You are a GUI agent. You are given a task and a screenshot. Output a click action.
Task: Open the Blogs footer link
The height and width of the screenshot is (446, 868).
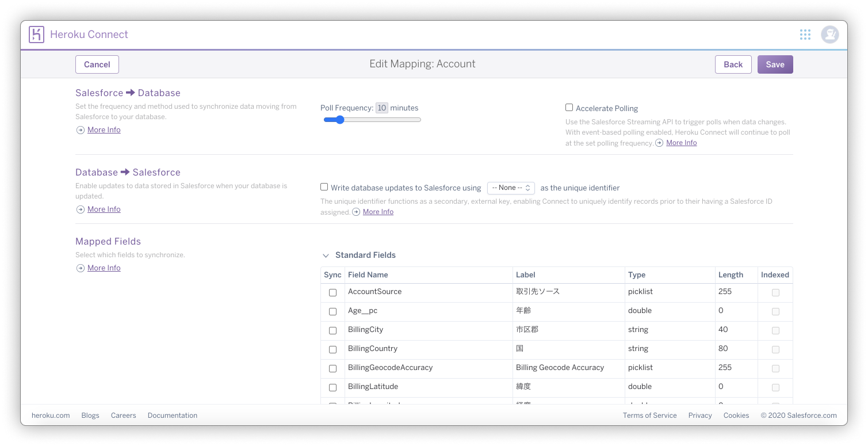click(90, 415)
